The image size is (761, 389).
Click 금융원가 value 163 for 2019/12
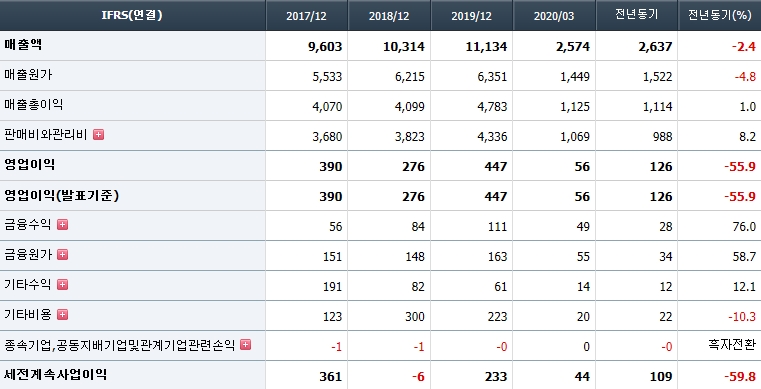(497, 257)
